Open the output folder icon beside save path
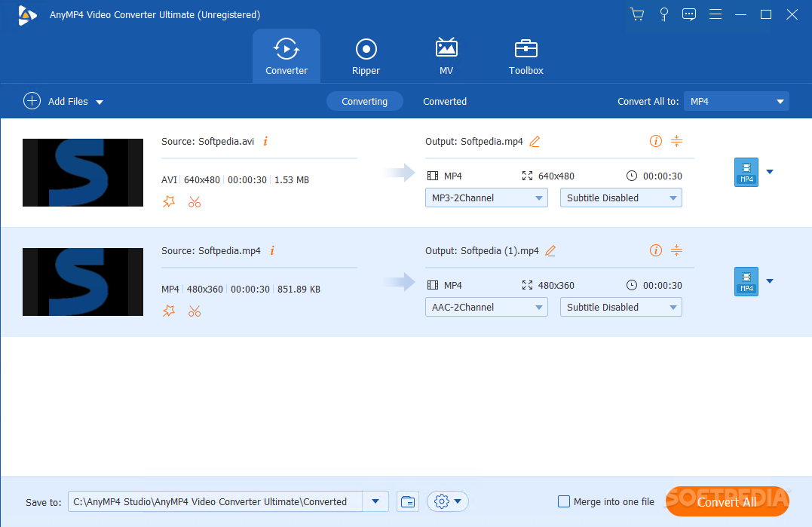Viewport: 812px width, 527px height. pyautogui.click(x=408, y=501)
